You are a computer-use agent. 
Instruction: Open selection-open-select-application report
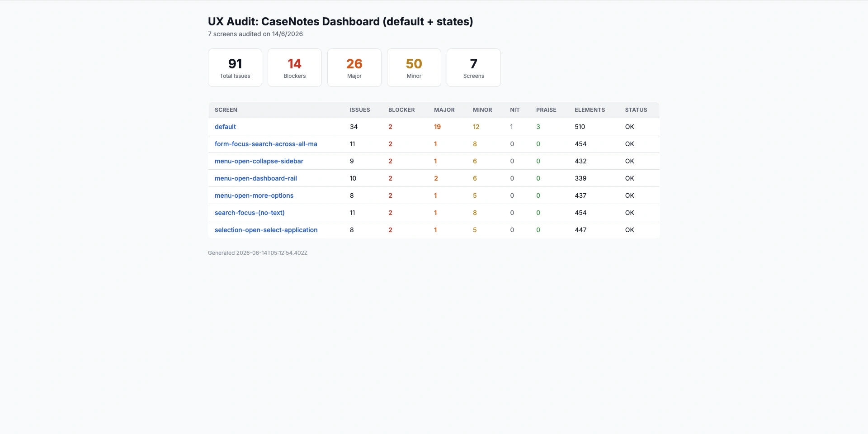pos(266,230)
